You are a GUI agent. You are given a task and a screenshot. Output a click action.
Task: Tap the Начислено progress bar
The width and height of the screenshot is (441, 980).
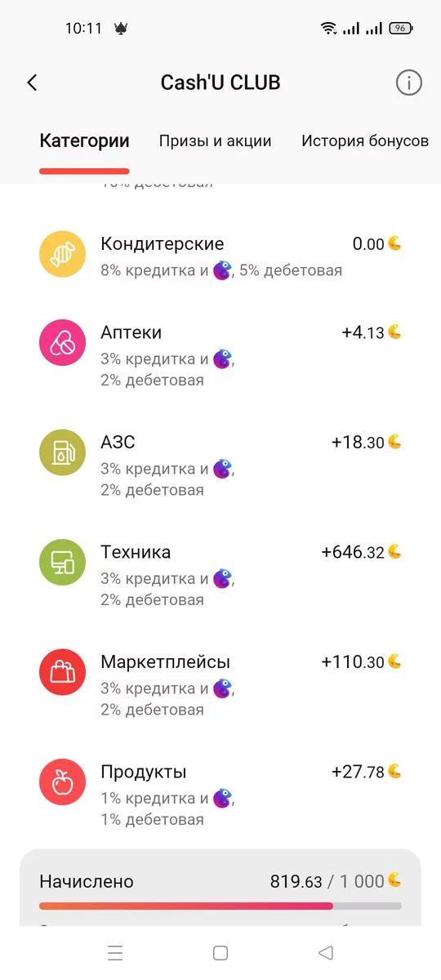[x=220, y=906]
